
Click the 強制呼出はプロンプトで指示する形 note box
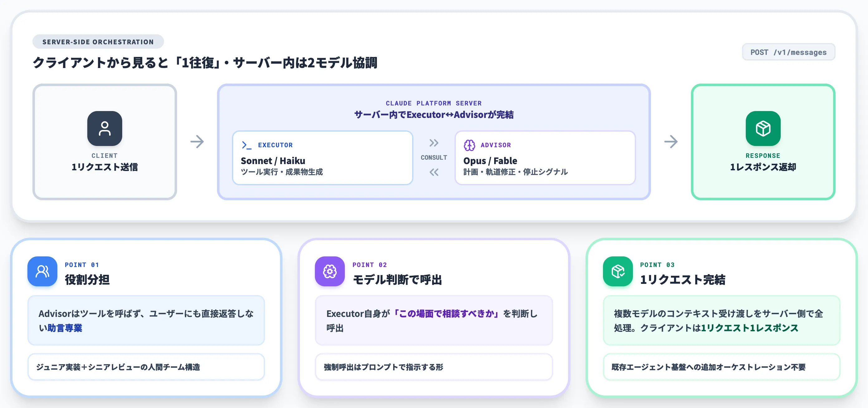click(x=434, y=367)
